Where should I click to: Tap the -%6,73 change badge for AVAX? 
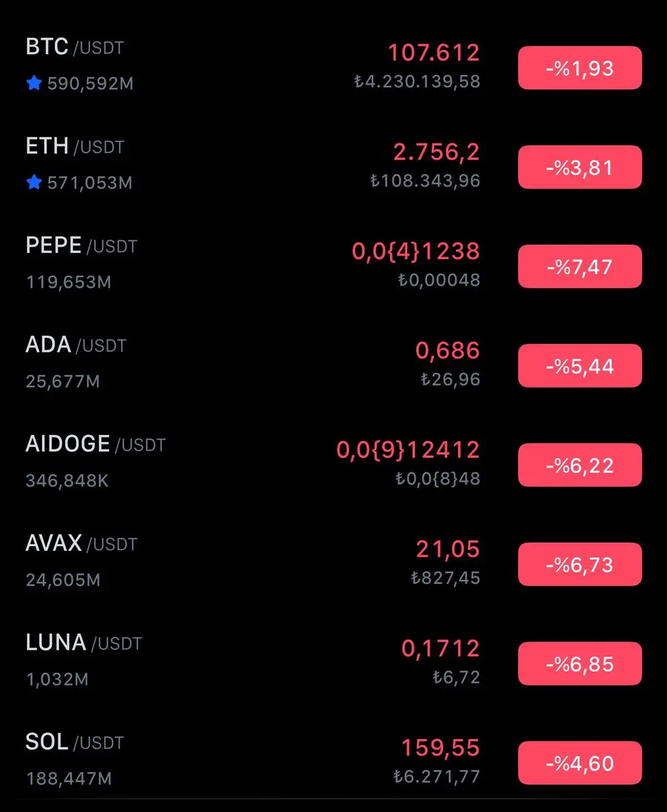(x=580, y=564)
